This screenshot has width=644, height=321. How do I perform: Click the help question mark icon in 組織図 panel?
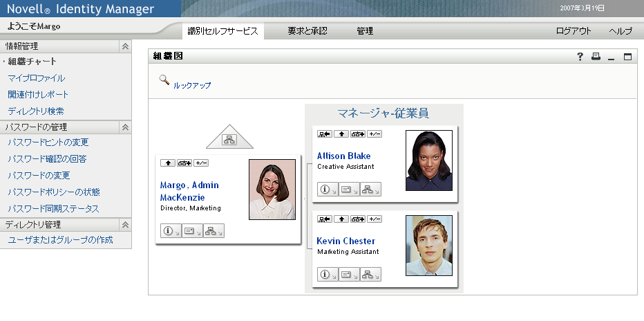[x=580, y=57]
